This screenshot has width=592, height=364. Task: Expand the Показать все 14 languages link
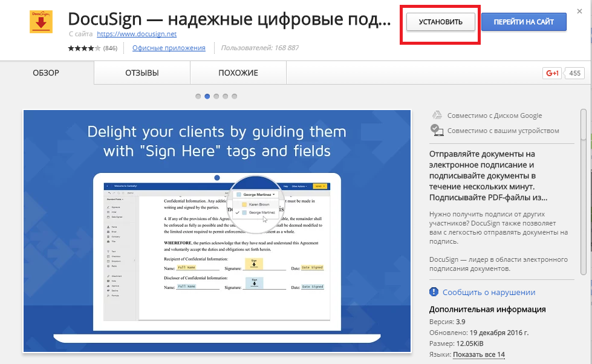point(479,354)
